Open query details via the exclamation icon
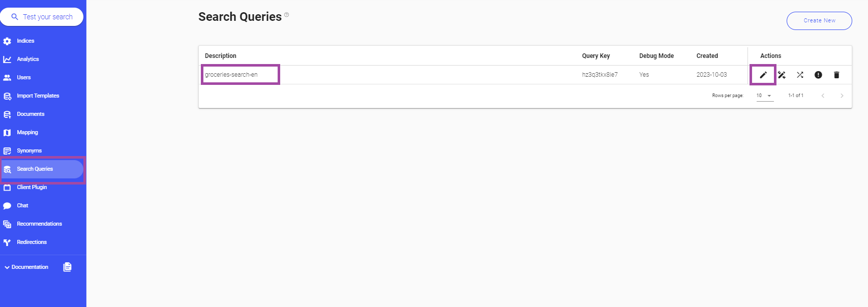 818,75
